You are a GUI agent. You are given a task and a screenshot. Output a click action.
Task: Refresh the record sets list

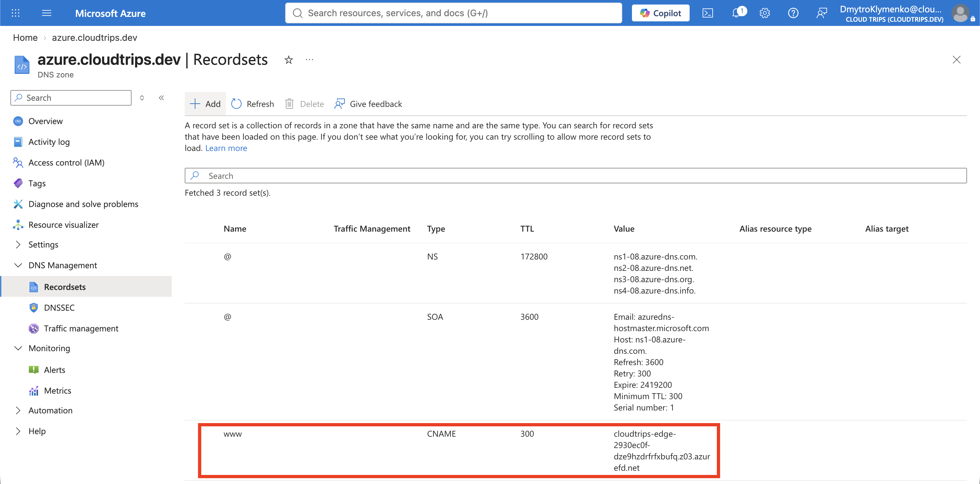252,104
